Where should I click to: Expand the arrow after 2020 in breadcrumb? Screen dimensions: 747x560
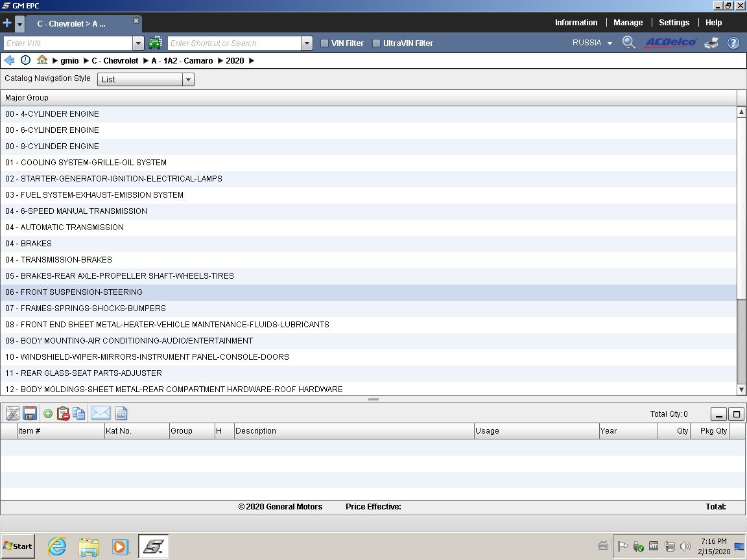[x=252, y=60]
